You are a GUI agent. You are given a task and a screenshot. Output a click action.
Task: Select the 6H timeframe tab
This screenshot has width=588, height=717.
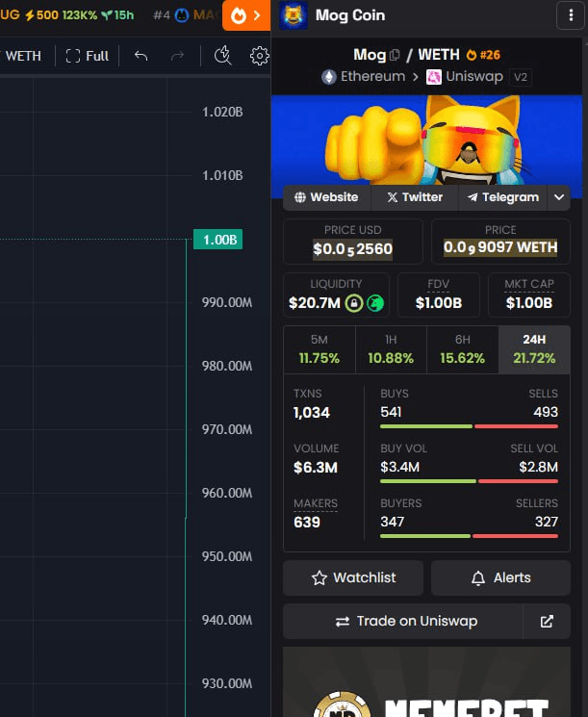(x=462, y=349)
